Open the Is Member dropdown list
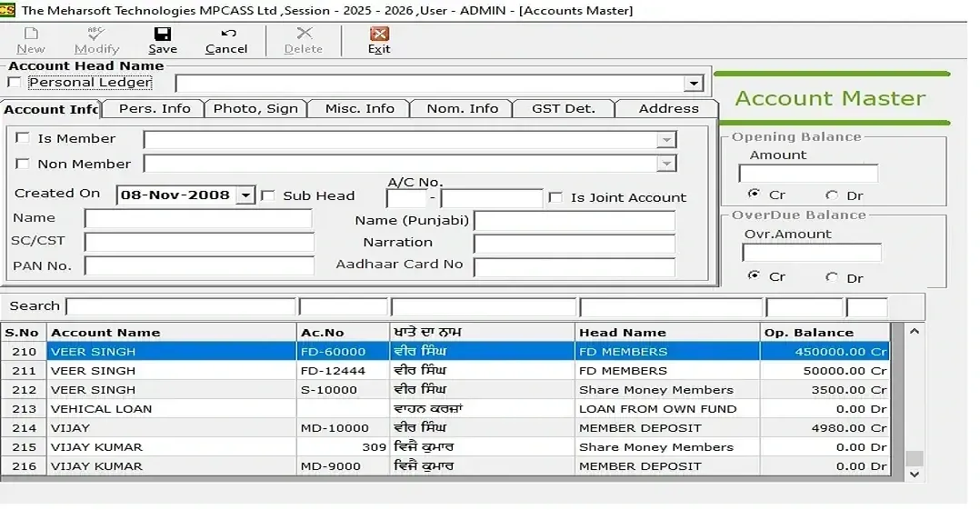Screen dimensions: 980x510 (x=667, y=140)
